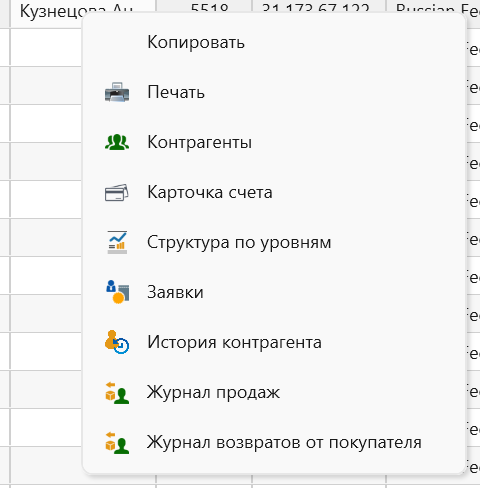
Task: Click the printer icon beside Печать
Action: [117, 92]
